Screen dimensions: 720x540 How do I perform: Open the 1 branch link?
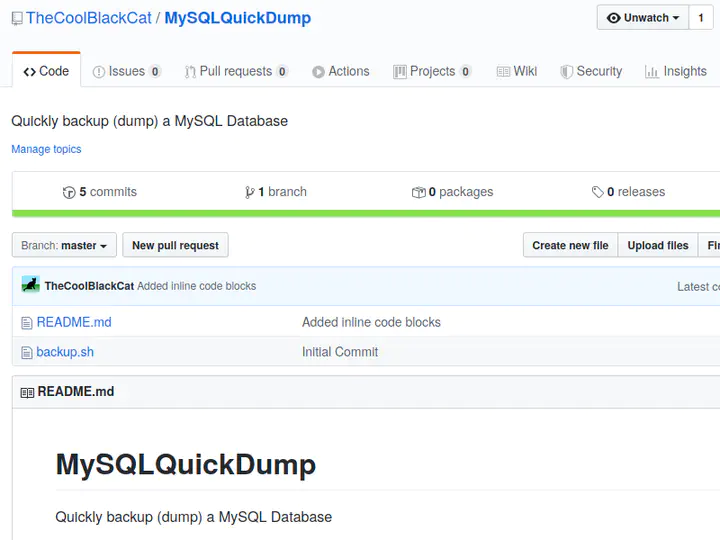click(276, 192)
